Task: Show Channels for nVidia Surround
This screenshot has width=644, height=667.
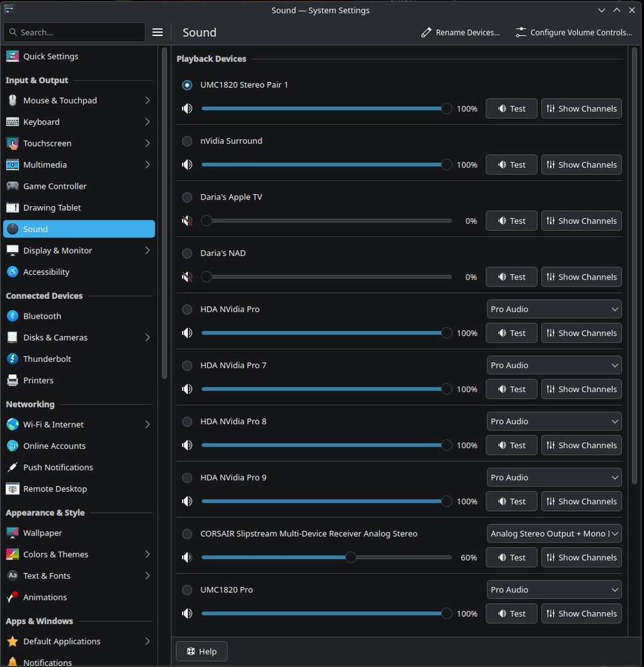Action: (581, 165)
